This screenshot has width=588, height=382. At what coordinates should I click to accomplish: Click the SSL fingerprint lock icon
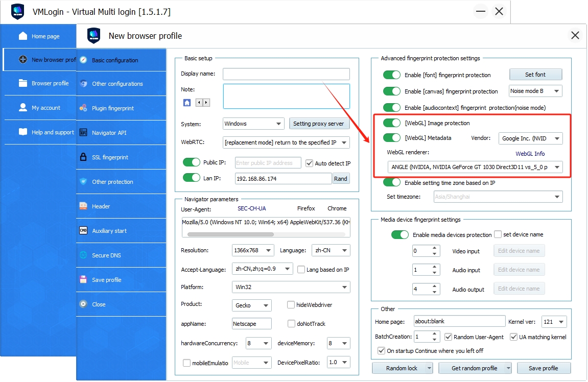tap(83, 157)
